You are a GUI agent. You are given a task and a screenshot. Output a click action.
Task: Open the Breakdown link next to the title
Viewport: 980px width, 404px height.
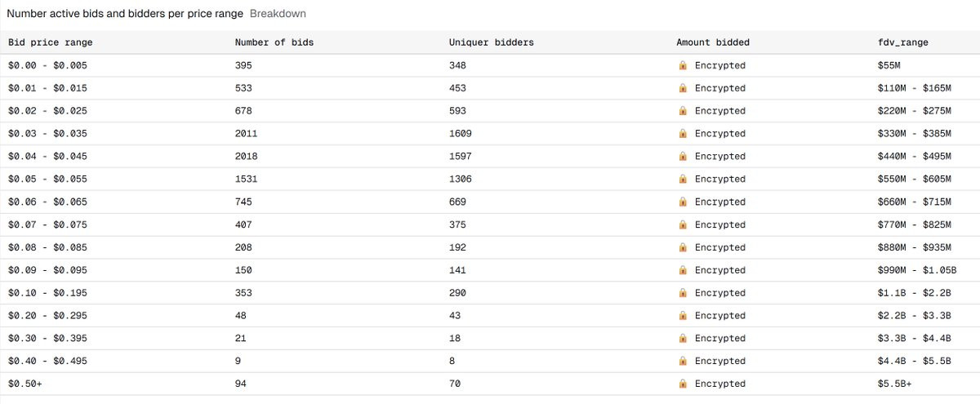tap(278, 14)
